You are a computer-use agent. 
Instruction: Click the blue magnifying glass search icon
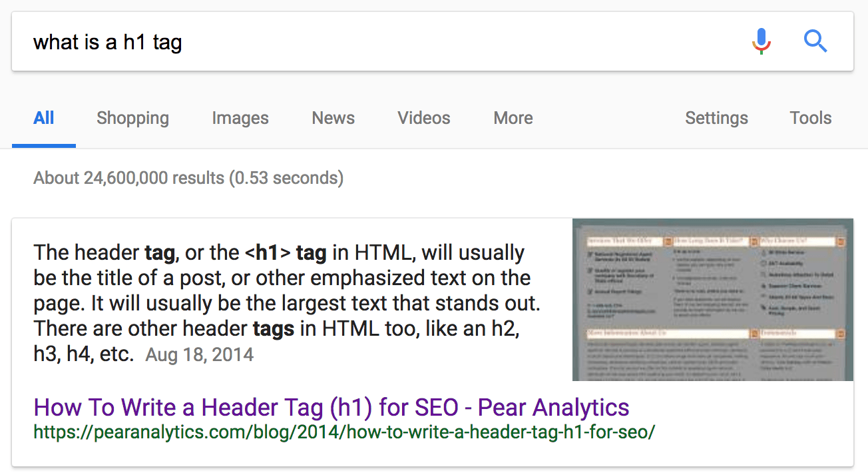pos(815,42)
